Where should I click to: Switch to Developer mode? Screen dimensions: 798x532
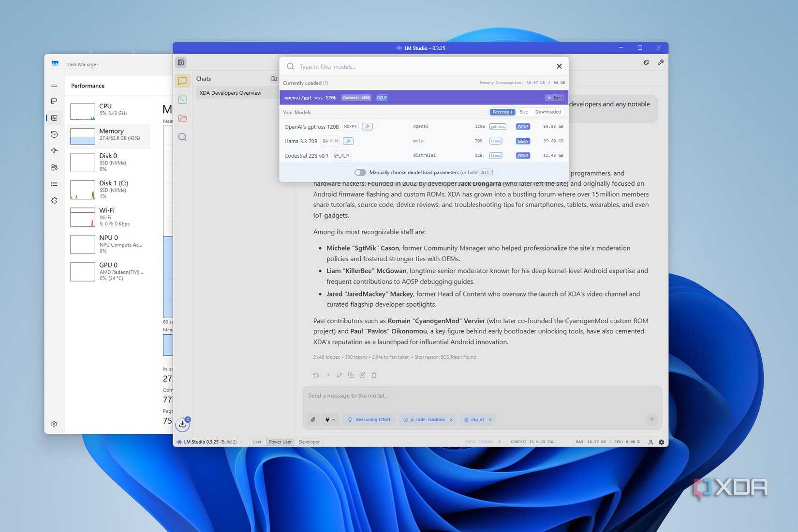pyautogui.click(x=309, y=442)
